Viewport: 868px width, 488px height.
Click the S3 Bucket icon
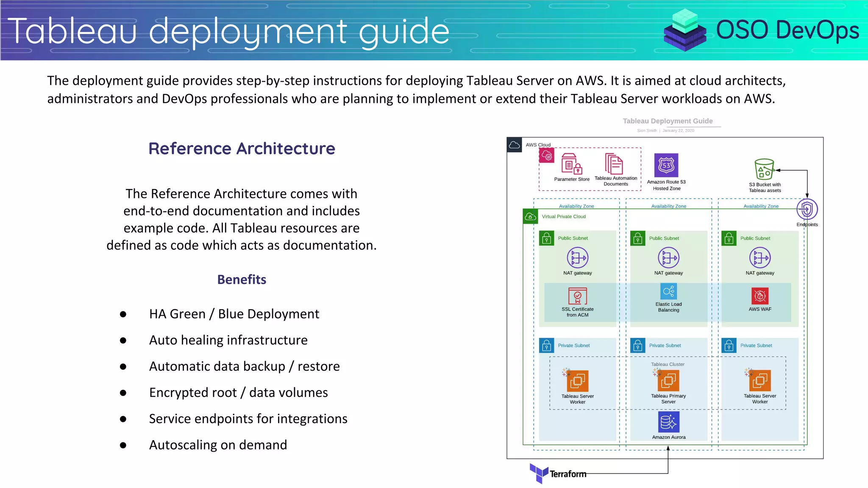[x=765, y=169]
